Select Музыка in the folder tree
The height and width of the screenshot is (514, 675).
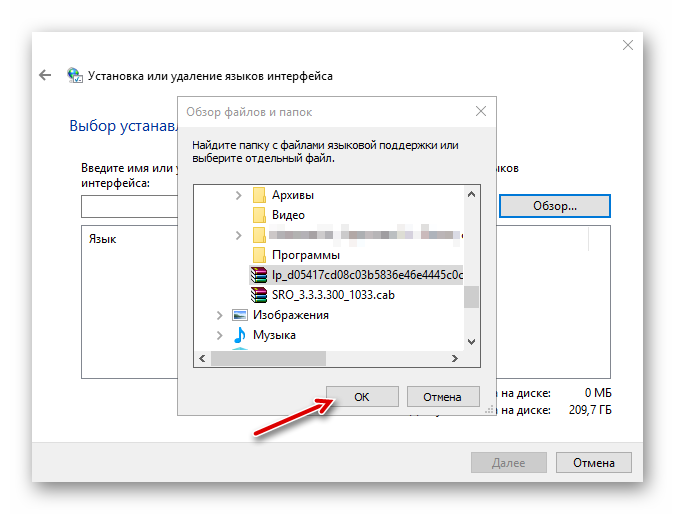pyautogui.click(x=274, y=335)
